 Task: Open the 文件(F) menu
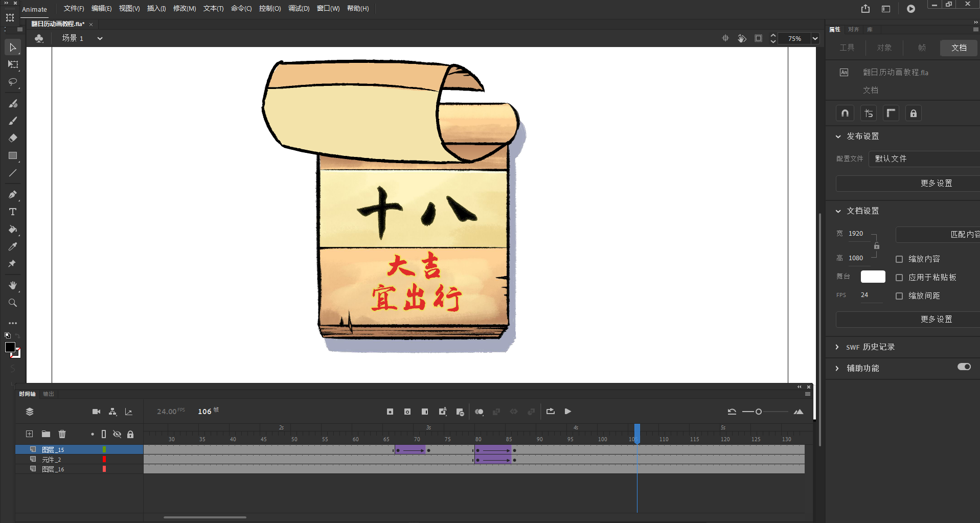[74, 9]
